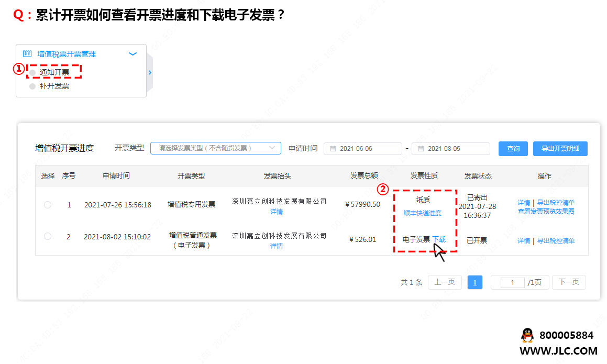
Task: Click the 增值税开票管理 menu icon
Action: [x=27, y=54]
